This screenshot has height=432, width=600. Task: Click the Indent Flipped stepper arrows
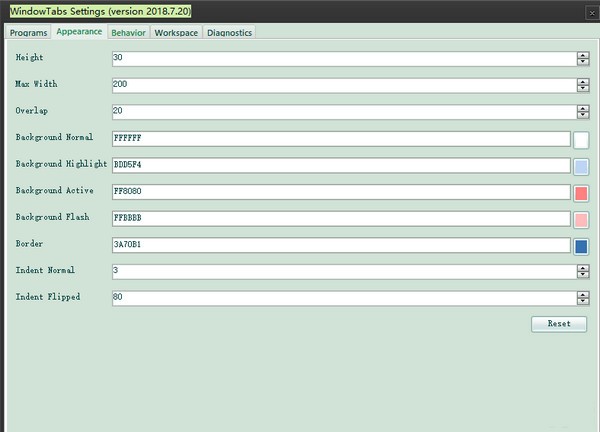point(582,297)
